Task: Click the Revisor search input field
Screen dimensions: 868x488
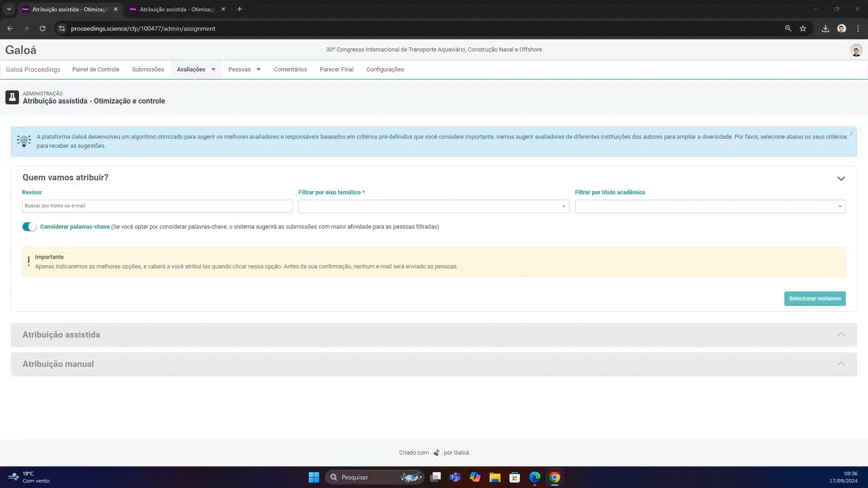Action: click(x=157, y=206)
